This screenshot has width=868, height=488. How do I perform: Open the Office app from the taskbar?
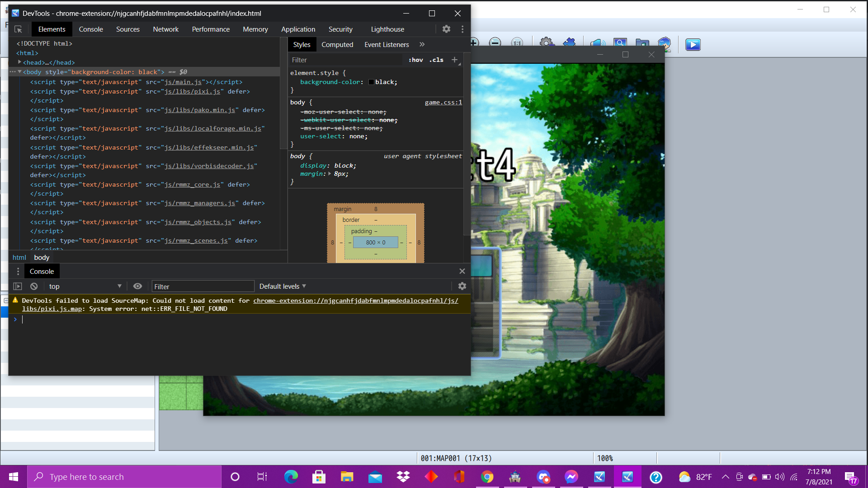(459, 477)
